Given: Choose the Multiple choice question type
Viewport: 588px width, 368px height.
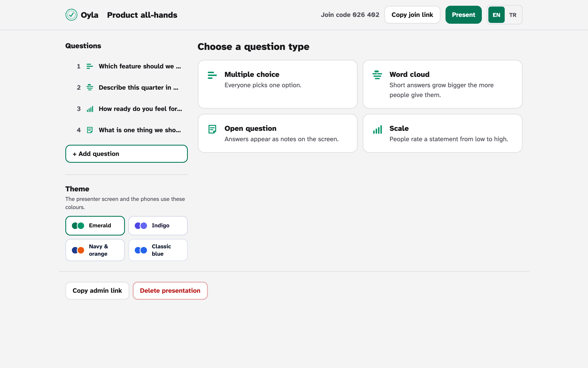Looking at the screenshot, I should (277, 84).
